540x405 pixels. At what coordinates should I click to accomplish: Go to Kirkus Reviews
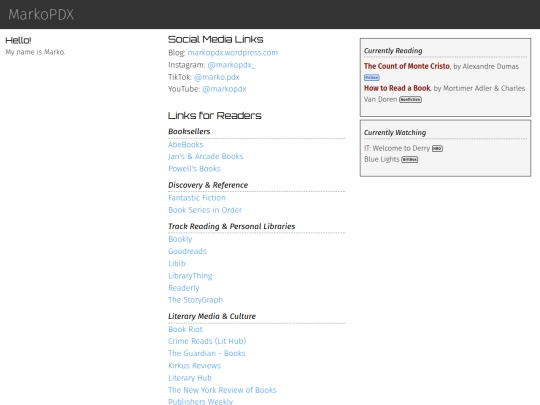pos(194,365)
